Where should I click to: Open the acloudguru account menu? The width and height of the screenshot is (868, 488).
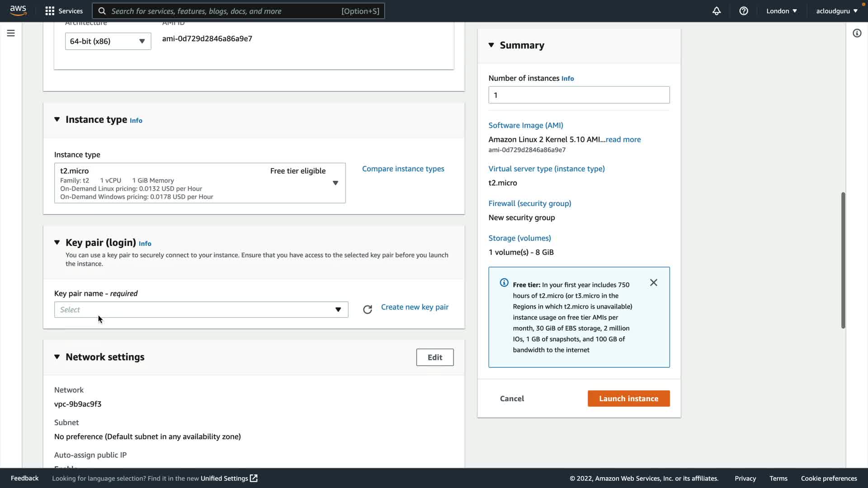[836, 11]
